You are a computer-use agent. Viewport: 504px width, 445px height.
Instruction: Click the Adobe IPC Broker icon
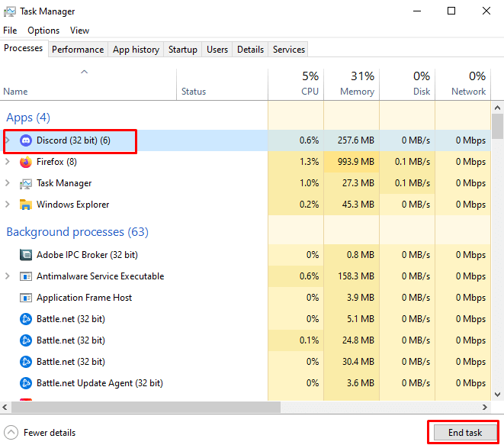point(26,255)
